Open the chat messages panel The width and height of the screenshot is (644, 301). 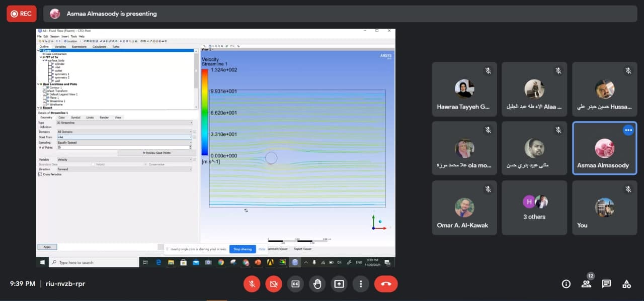tap(606, 284)
